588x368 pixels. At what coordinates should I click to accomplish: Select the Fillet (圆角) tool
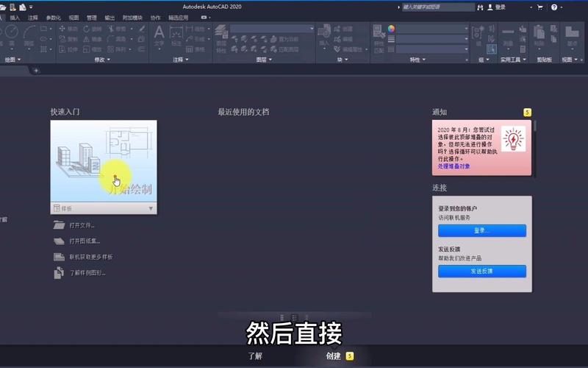(x=117, y=39)
